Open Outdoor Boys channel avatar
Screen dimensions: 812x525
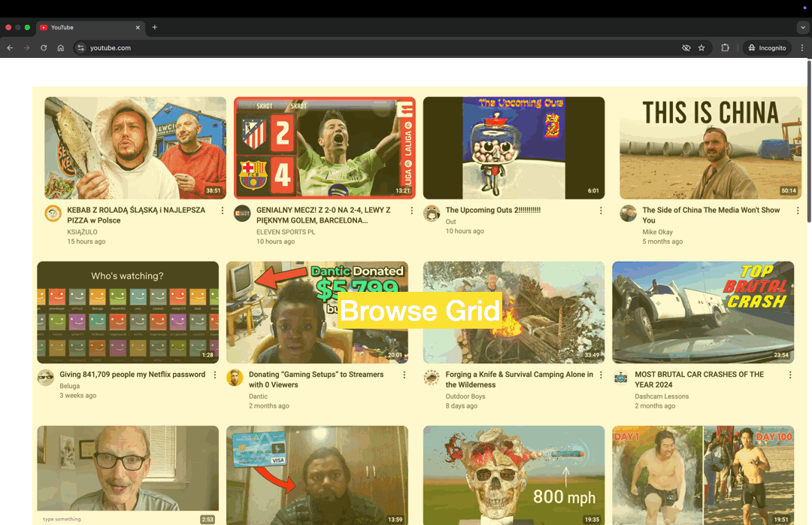[432, 378]
